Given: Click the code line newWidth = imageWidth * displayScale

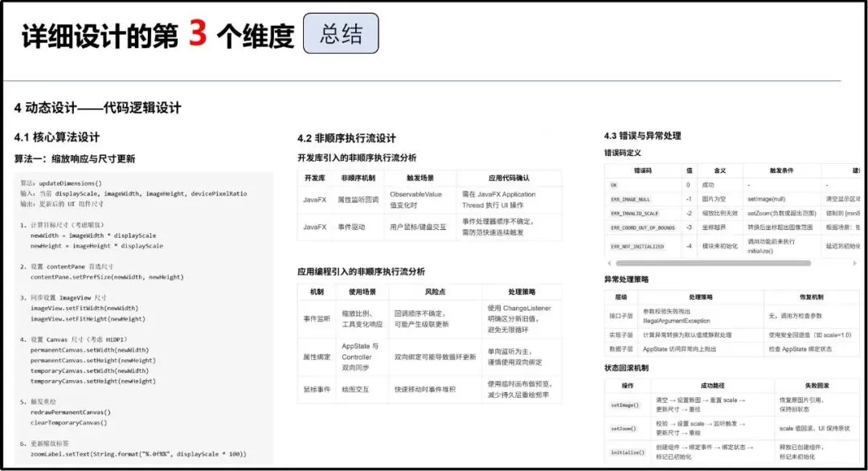Looking at the screenshot, I should coord(93,235).
